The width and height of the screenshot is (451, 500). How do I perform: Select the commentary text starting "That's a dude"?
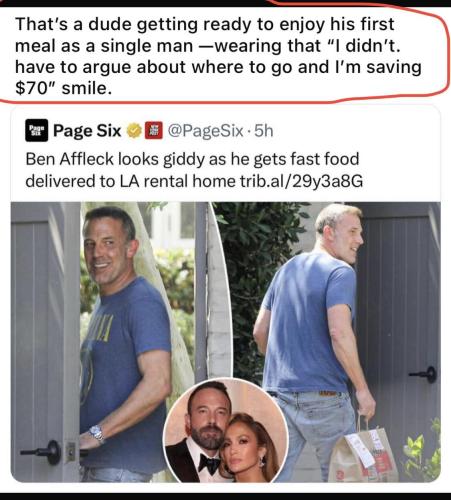coord(218,56)
